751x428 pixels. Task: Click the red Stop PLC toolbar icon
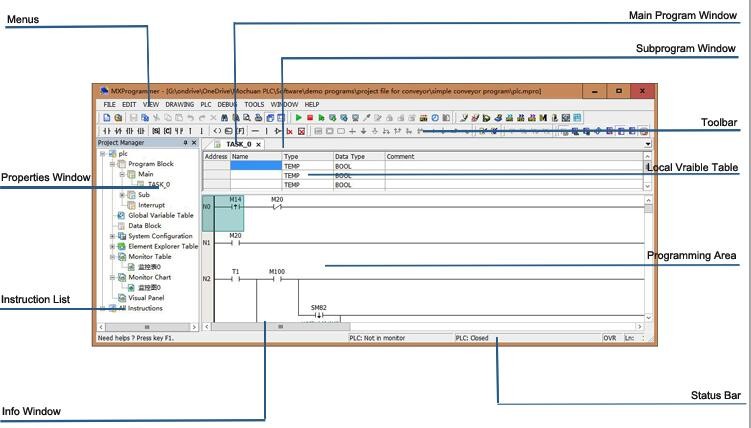309,118
